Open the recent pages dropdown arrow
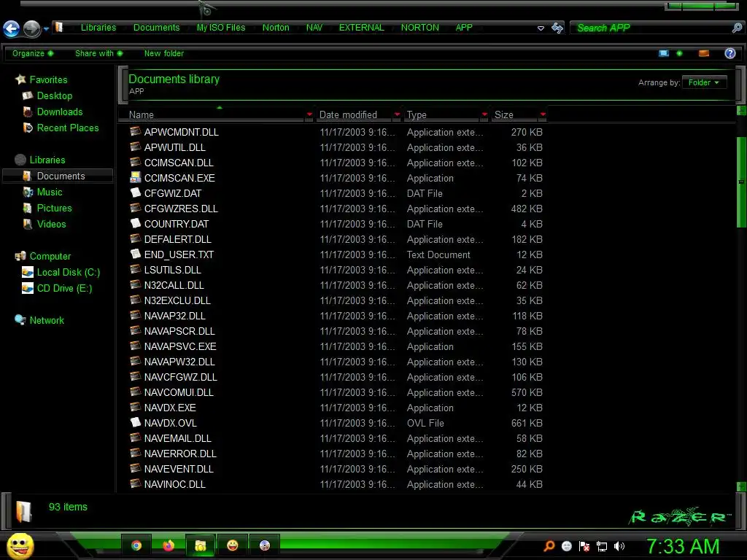The image size is (747, 560). pos(46,29)
